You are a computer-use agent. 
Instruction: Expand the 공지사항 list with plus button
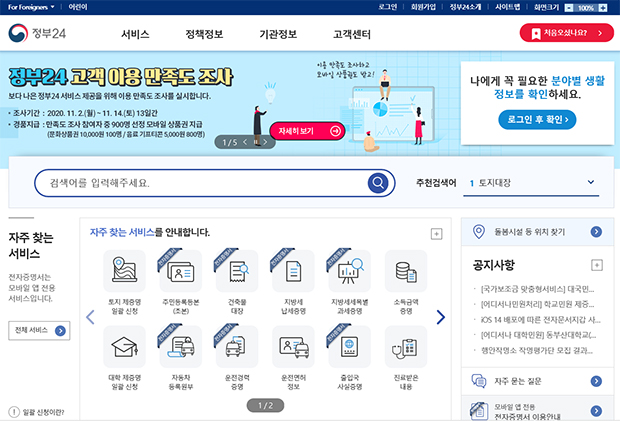click(x=597, y=265)
